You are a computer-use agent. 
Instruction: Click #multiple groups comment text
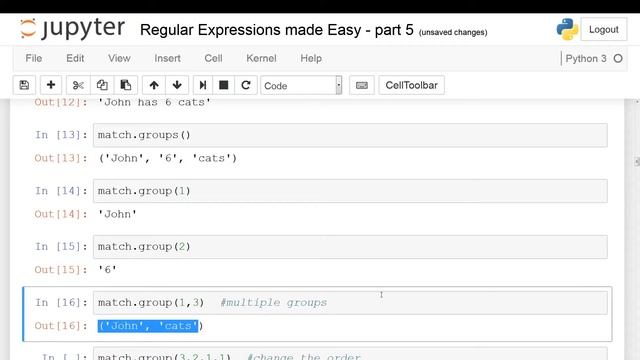273,303
